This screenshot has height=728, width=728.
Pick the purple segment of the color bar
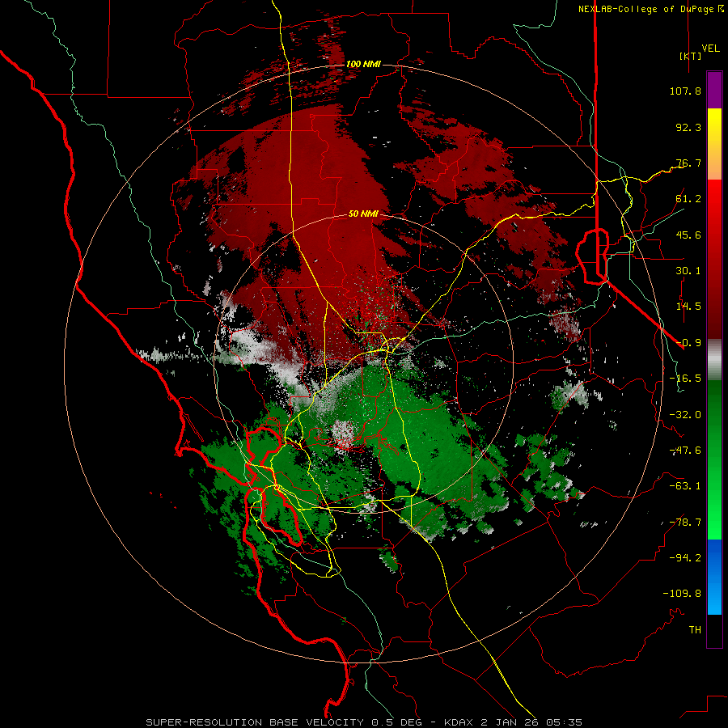click(714, 90)
